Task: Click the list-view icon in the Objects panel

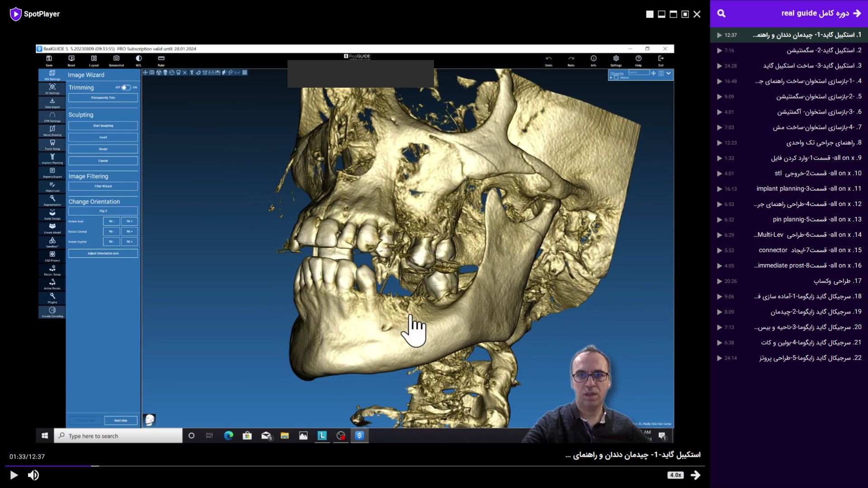Action: click(661, 73)
